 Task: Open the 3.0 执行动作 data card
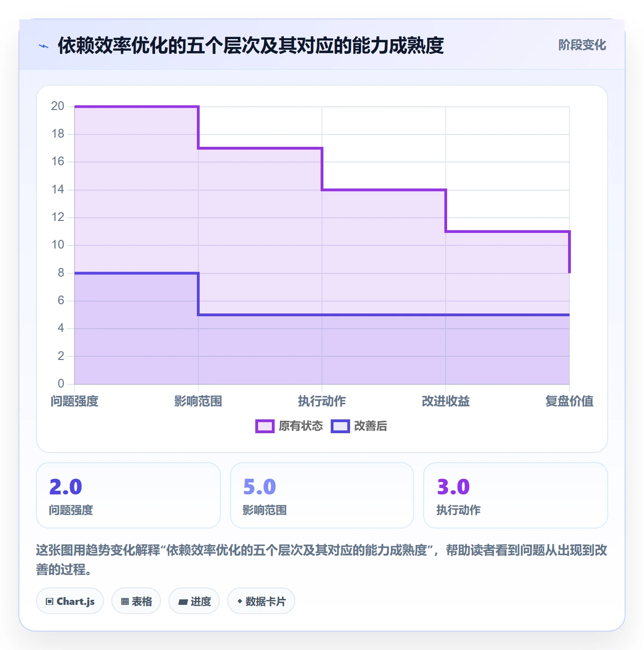(x=516, y=495)
